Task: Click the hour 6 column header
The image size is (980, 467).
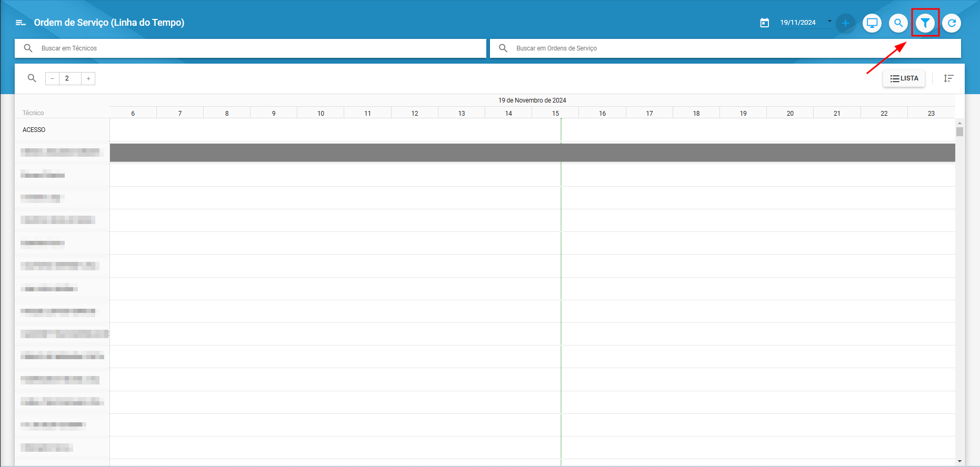Action: 133,113
